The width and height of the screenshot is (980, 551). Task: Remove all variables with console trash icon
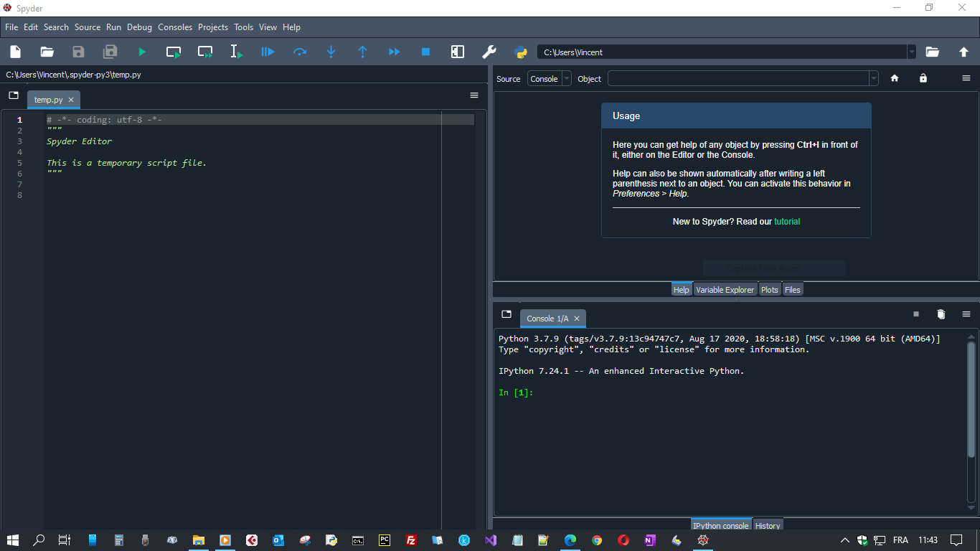941,314
